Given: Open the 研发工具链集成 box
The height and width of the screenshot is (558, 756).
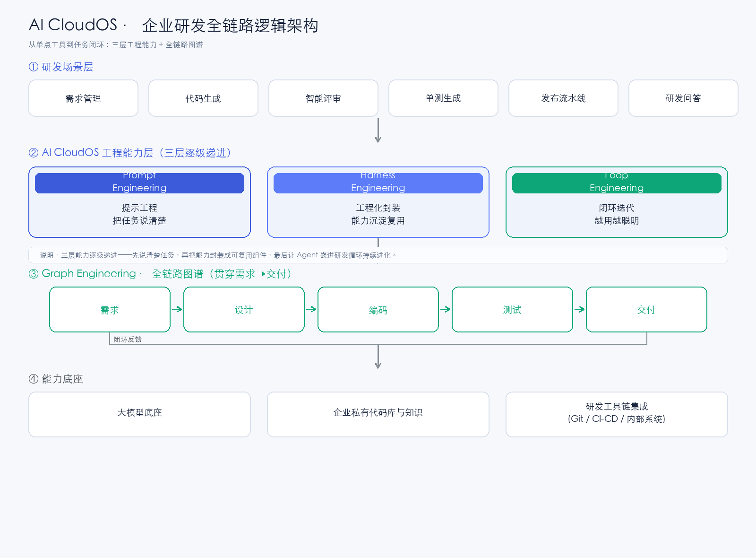Looking at the screenshot, I should pos(617,414).
